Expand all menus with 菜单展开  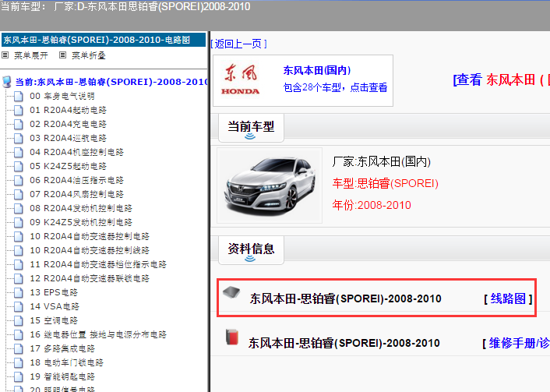(x=31, y=55)
